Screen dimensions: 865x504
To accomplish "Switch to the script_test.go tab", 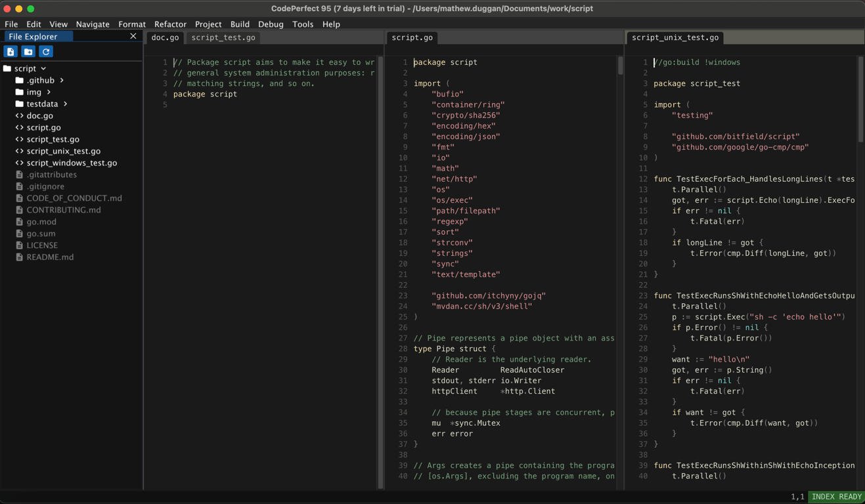I will coord(223,37).
